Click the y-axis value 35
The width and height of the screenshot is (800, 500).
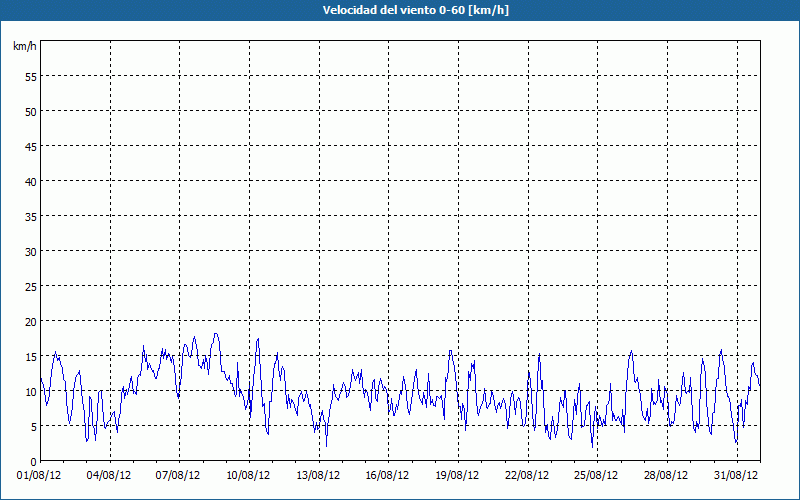pyautogui.click(x=31, y=216)
